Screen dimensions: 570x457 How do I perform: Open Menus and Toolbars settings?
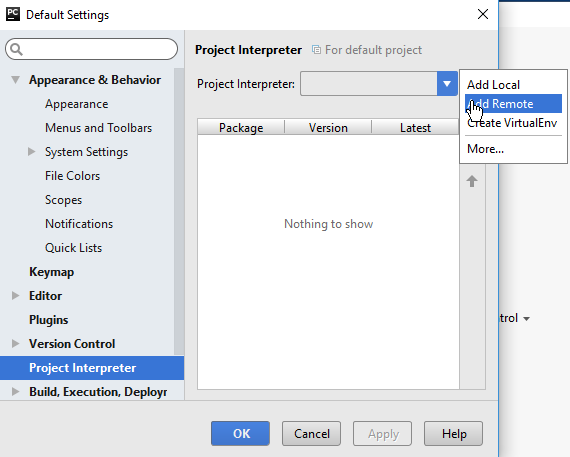pos(99,128)
